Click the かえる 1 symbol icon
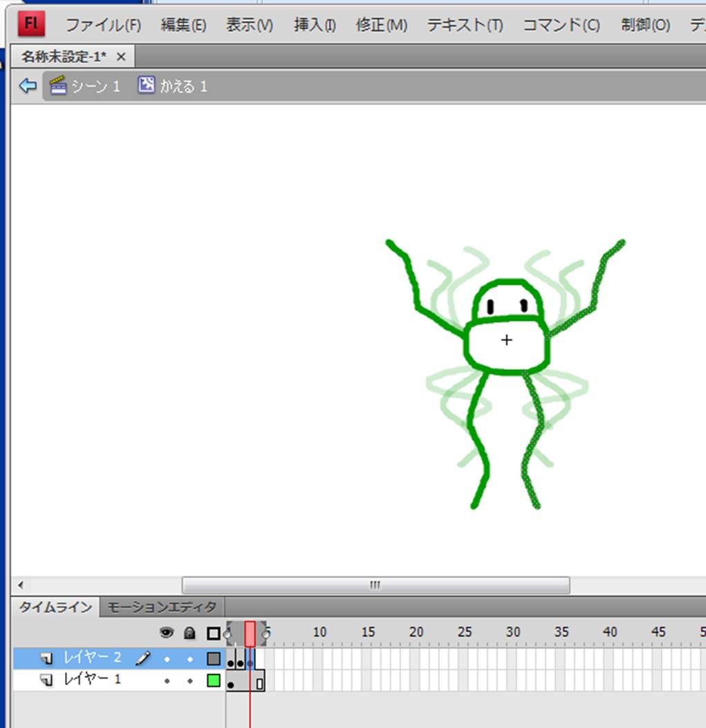 [x=146, y=86]
